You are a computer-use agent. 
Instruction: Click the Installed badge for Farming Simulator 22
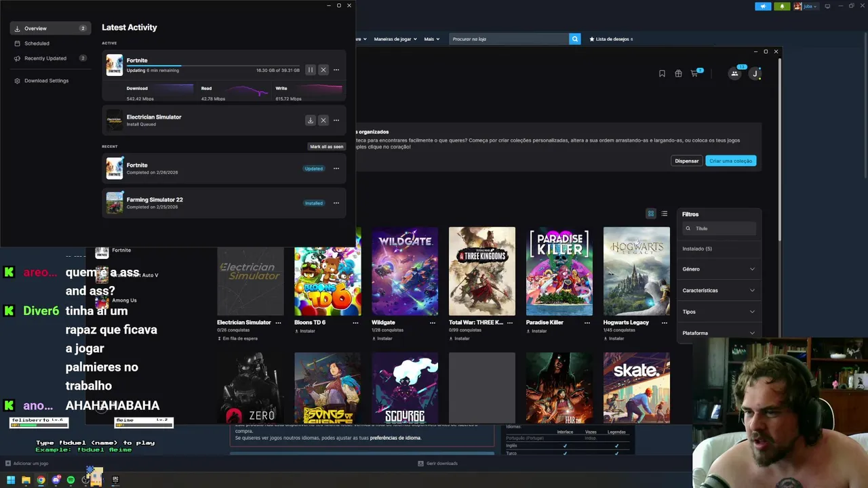[314, 203]
